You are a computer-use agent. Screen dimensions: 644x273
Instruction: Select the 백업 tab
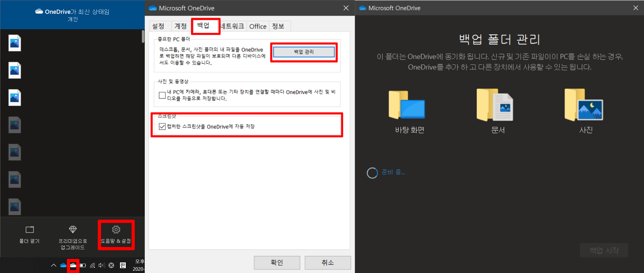pyautogui.click(x=203, y=25)
